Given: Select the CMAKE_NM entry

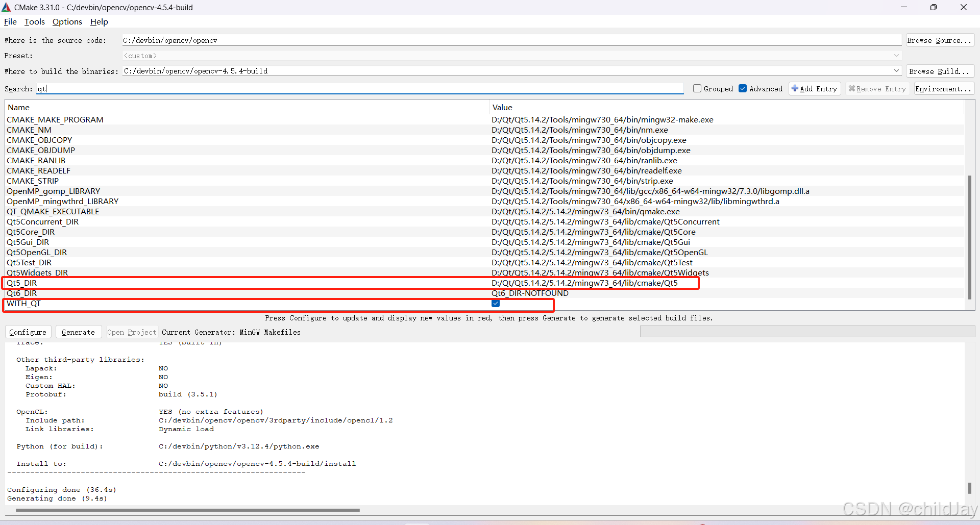Looking at the screenshot, I should point(29,130).
